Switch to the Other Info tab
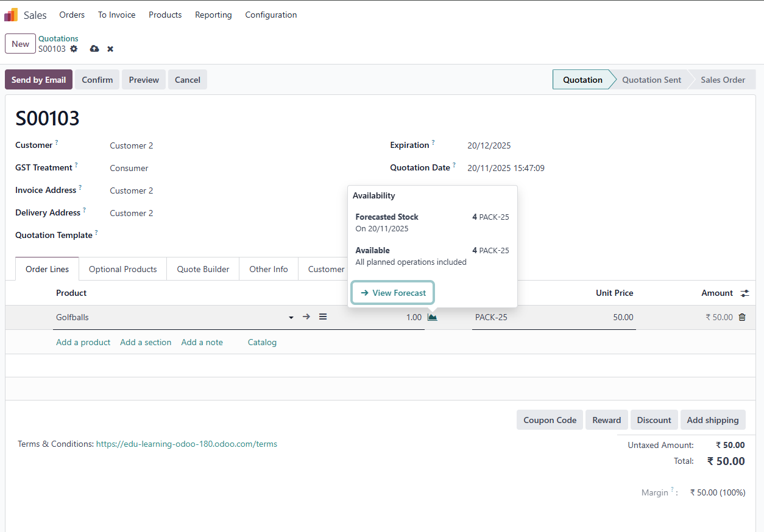 coord(268,269)
